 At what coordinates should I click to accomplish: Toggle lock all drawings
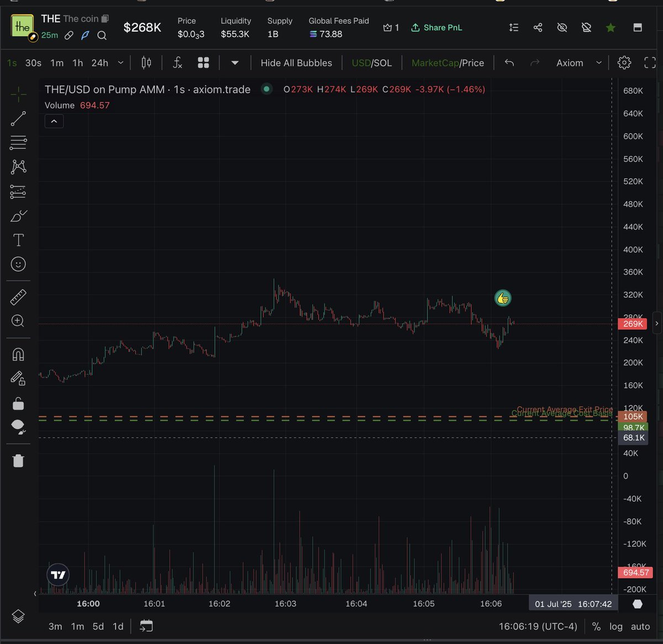[x=18, y=404]
